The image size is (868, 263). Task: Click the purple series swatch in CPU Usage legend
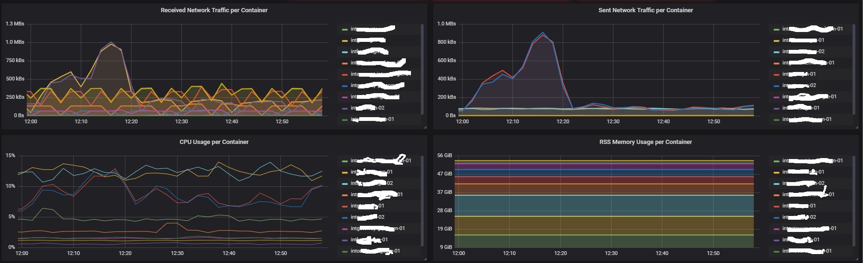345,240
